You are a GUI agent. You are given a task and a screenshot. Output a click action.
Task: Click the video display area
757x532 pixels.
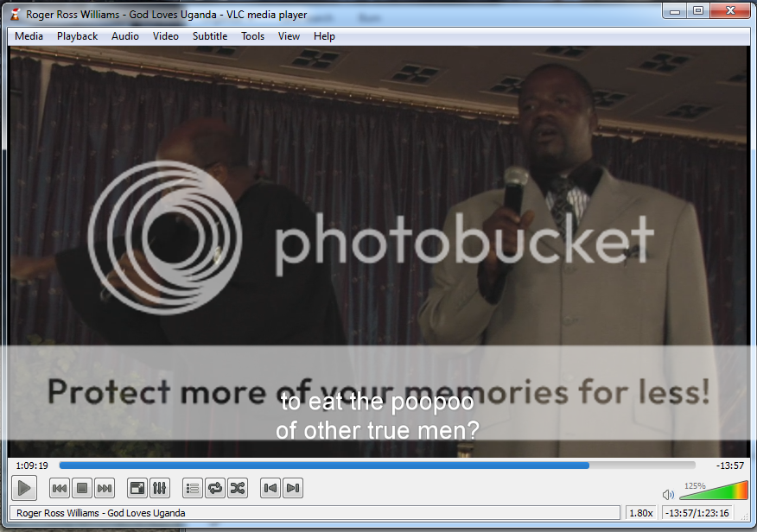pos(378,251)
